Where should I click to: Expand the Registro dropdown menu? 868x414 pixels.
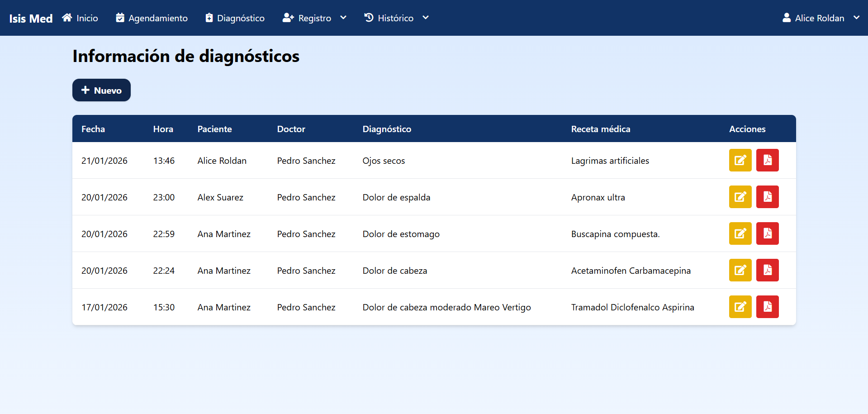(314, 18)
